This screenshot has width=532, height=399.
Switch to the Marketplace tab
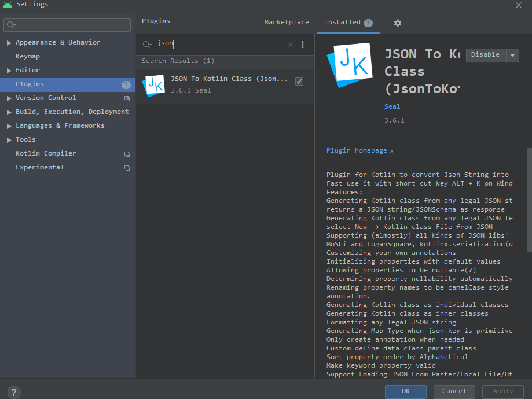coord(287,22)
